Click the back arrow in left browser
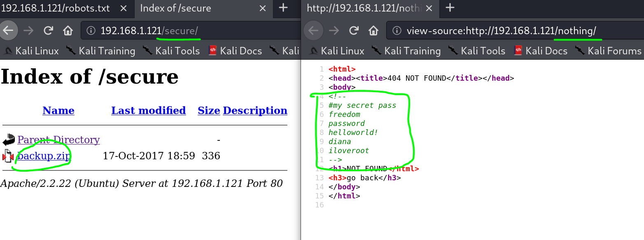644x240 pixels. point(8,30)
